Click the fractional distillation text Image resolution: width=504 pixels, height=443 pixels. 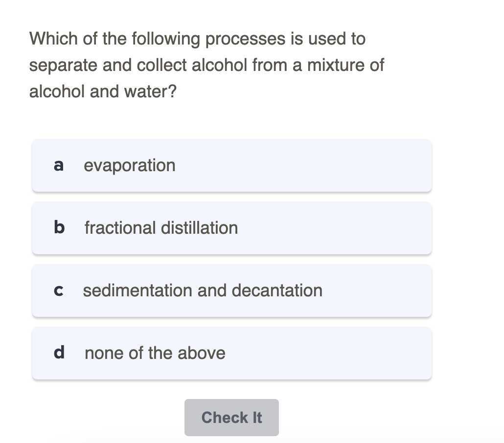click(x=161, y=228)
